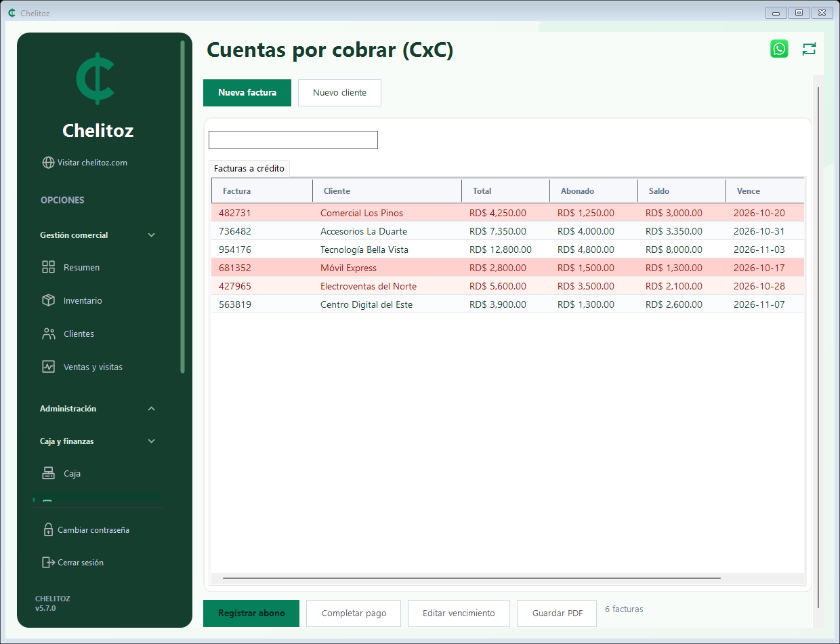Viewport: 840px width, 644px height.
Task: Collapse the Caja y finanzas section
Action: point(152,441)
